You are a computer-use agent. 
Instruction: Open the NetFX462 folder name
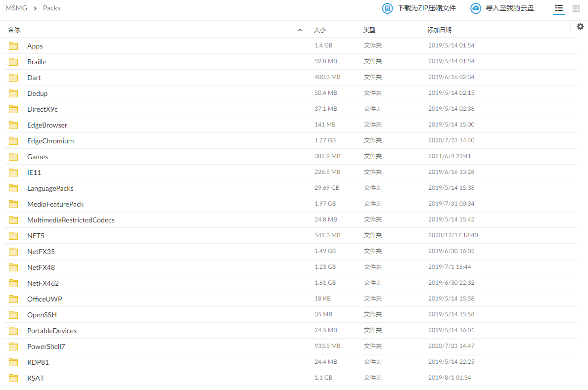pos(43,284)
